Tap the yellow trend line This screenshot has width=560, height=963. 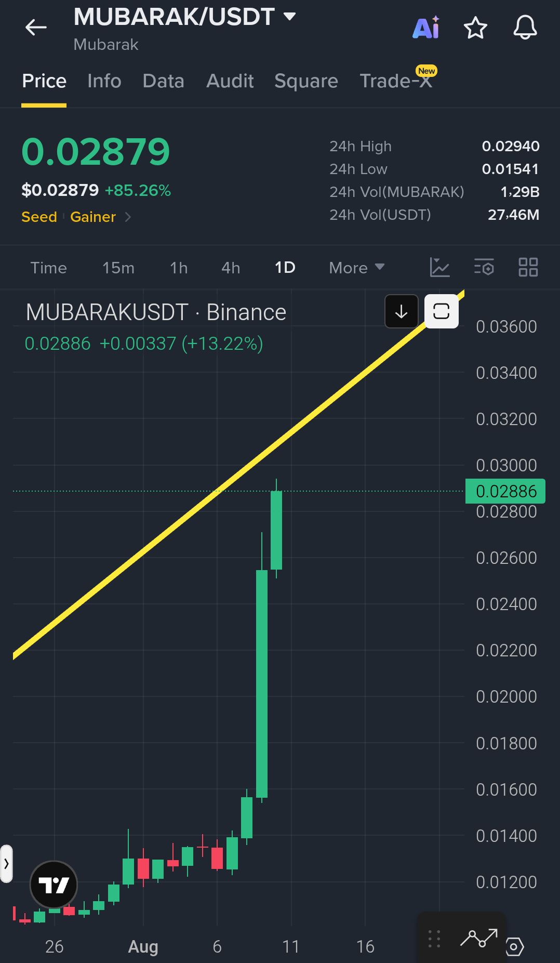click(239, 474)
